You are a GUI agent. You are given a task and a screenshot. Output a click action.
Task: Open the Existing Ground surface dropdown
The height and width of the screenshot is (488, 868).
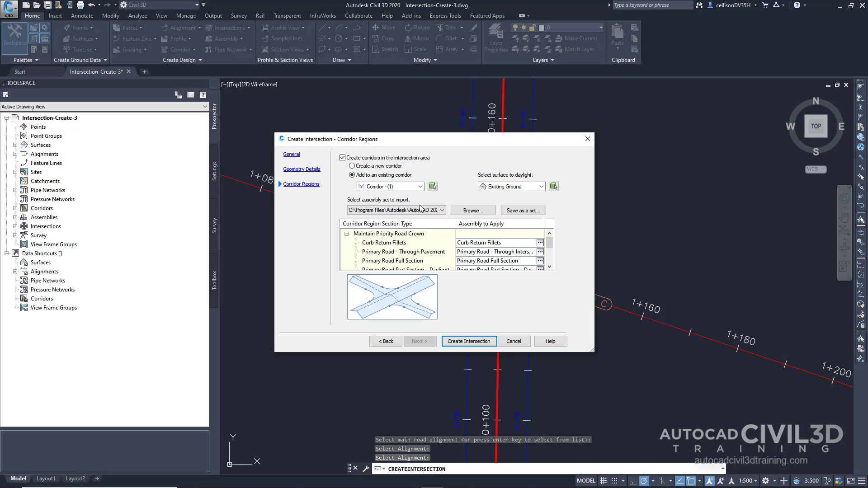pyautogui.click(x=541, y=186)
